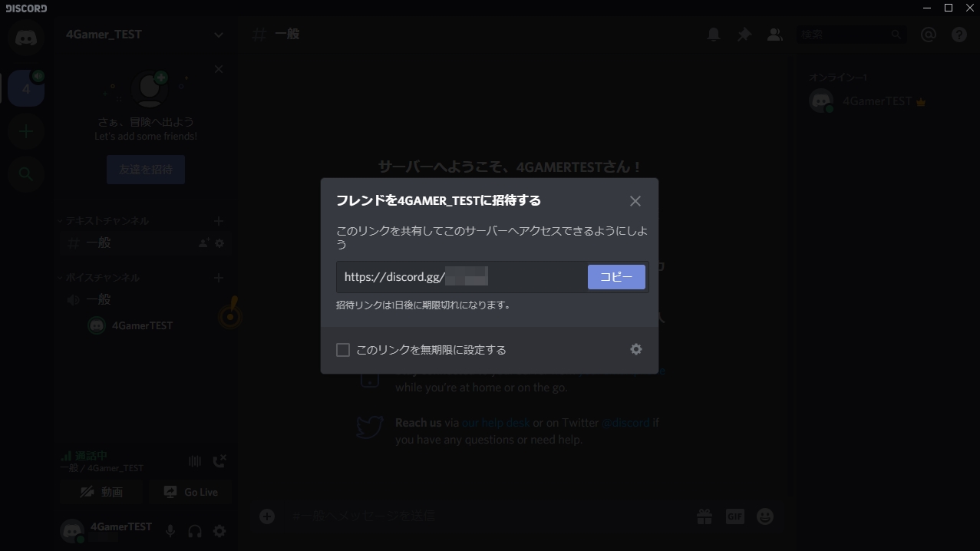Click the invite link text field
980x551 pixels.
[x=462, y=277]
